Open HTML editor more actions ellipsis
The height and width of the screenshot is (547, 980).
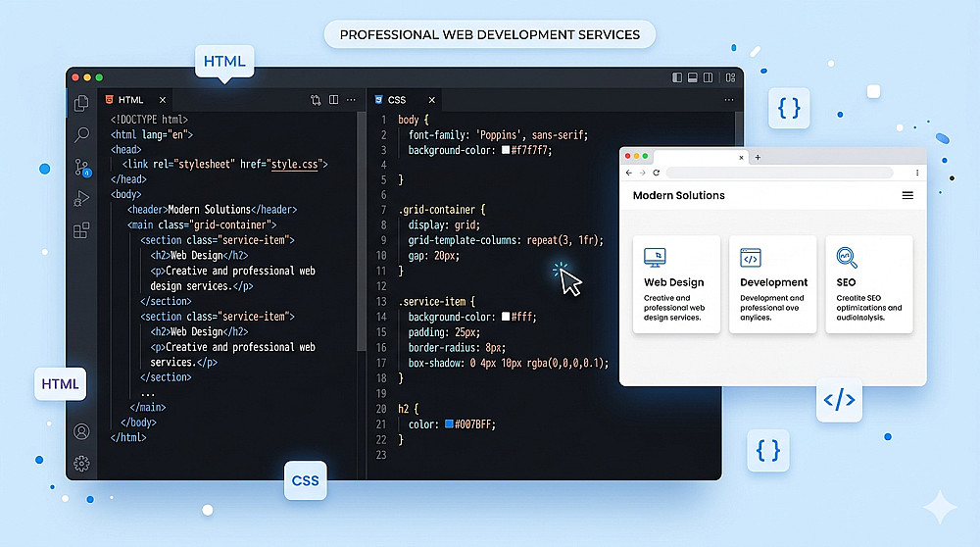pyautogui.click(x=351, y=100)
